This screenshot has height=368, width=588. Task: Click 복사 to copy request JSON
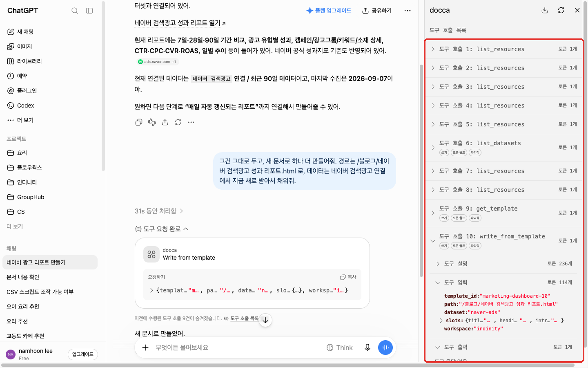(x=348, y=277)
